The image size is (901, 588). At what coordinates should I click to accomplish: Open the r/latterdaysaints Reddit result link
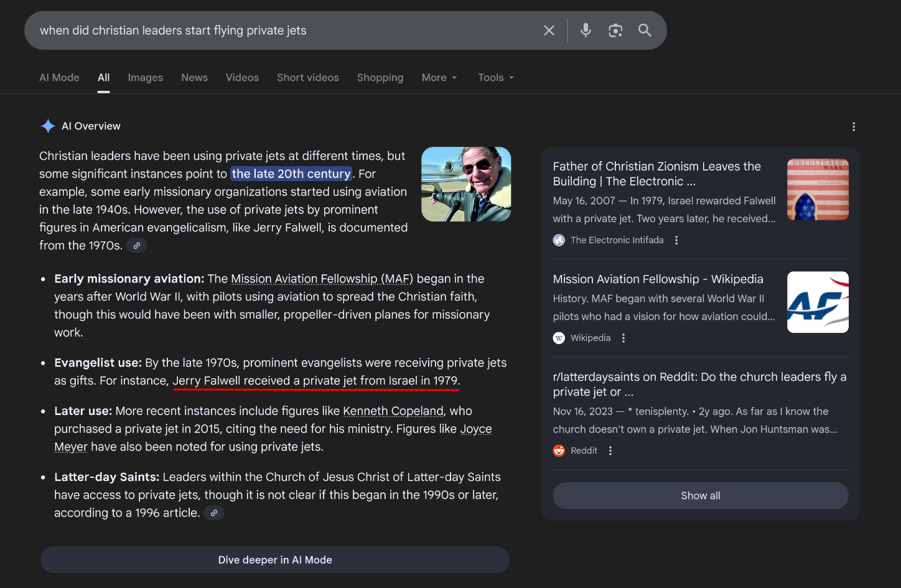699,385
